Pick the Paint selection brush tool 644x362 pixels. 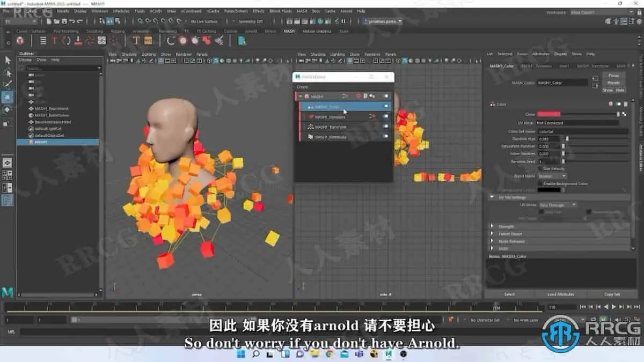click(8, 85)
